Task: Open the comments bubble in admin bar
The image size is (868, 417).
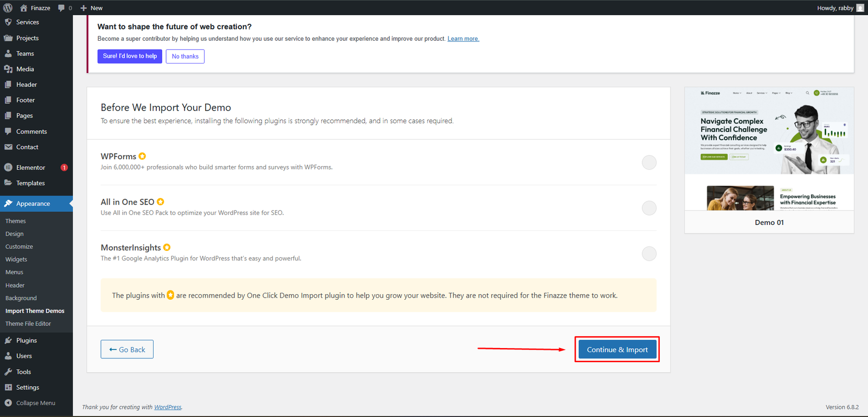Action: [65, 8]
